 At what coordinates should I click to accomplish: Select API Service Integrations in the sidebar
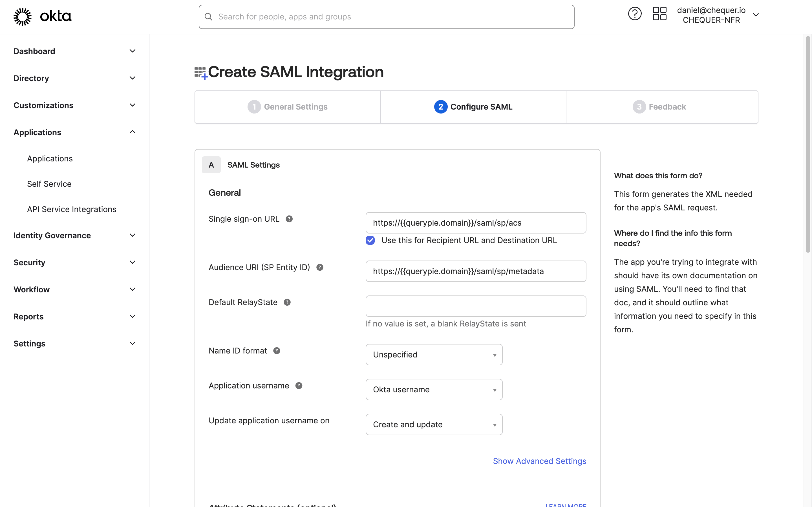point(71,209)
